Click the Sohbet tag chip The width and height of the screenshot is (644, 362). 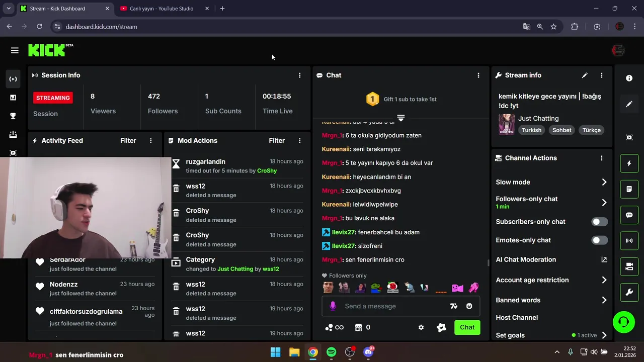[561, 130]
